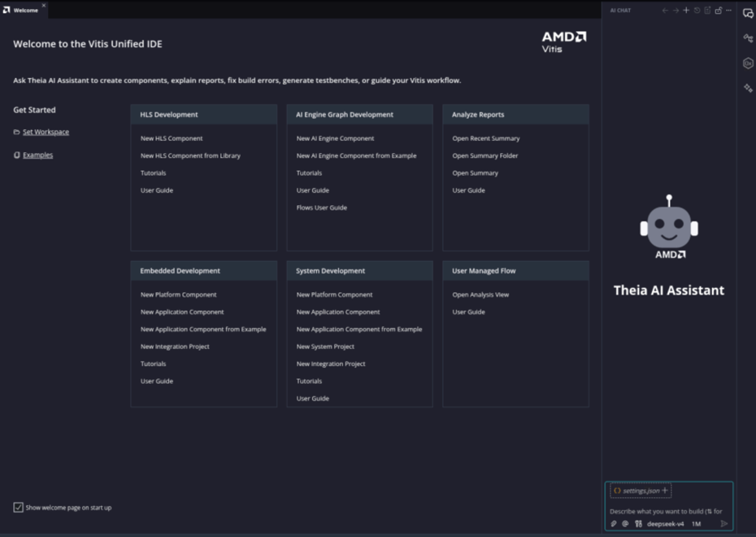The width and height of the screenshot is (756, 537).
Task: Open User Guide under Analyze Reports
Action: 469,190
